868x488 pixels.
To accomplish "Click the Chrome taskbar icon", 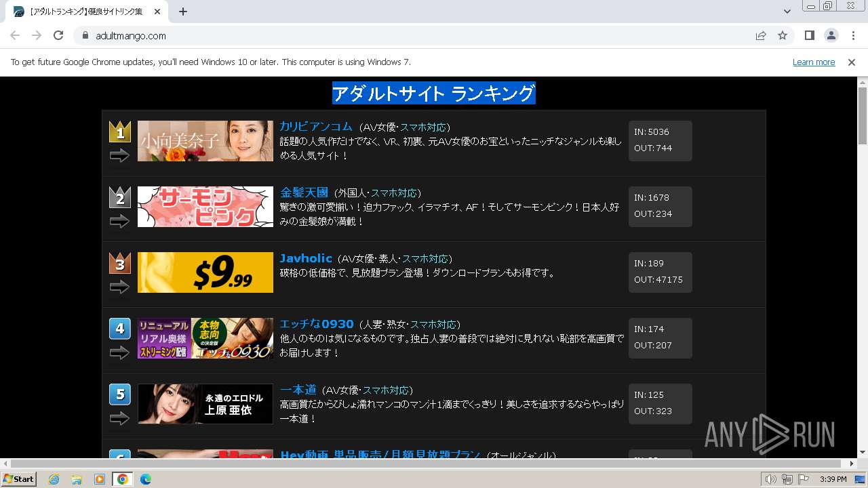I will point(123,479).
